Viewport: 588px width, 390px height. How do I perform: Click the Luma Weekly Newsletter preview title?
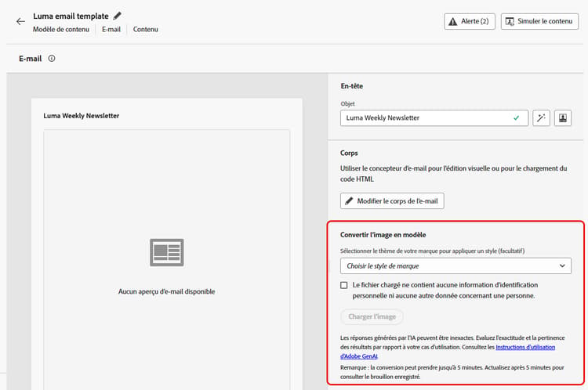coord(82,116)
